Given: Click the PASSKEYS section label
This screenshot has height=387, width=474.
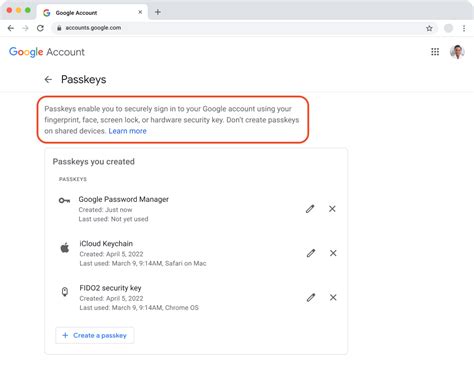Looking at the screenshot, I should coord(73,179).
